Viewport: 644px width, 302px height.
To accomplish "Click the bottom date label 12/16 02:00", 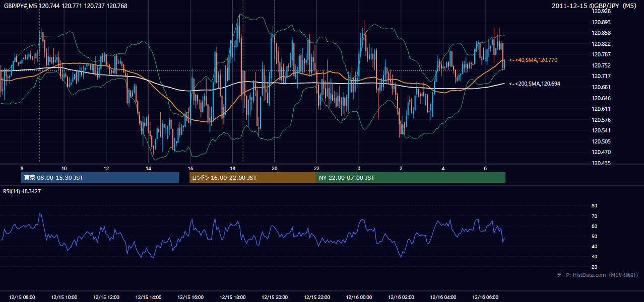I will click(x=401, y=297).
